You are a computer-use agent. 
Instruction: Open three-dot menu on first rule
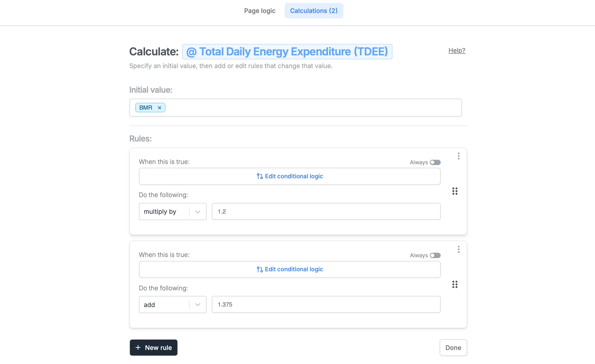(458, 156)
